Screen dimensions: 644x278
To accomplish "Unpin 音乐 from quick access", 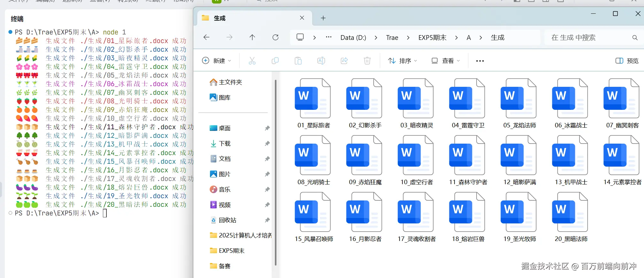I will click(x=267, y=189).
